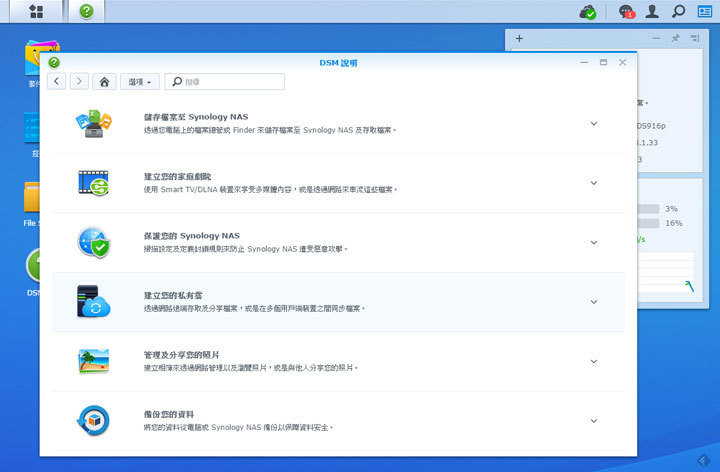
Task: Toggle the widgets panel icon in top bar
Action: [x=704, y=12]
